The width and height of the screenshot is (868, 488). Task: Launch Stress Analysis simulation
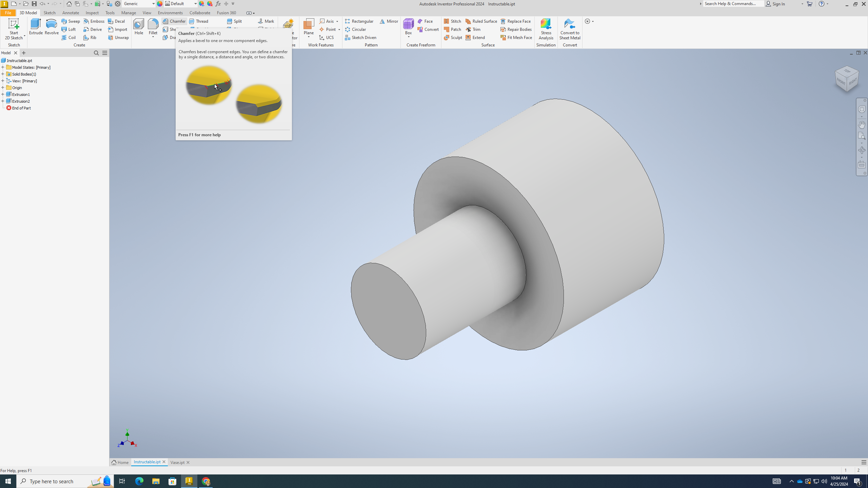click(546, 29)
